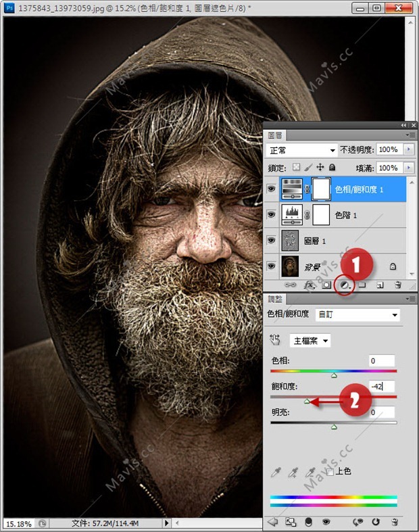Click mask link icon on 色階 1 layer

[x=307, y=215]
